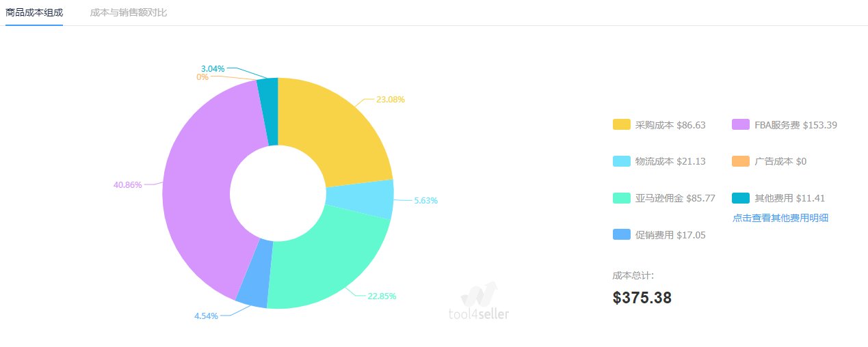Click the 亚马逊佣金 $85.77 legend label
Viewport: 868px width, 347px height.
coord(675,198)
